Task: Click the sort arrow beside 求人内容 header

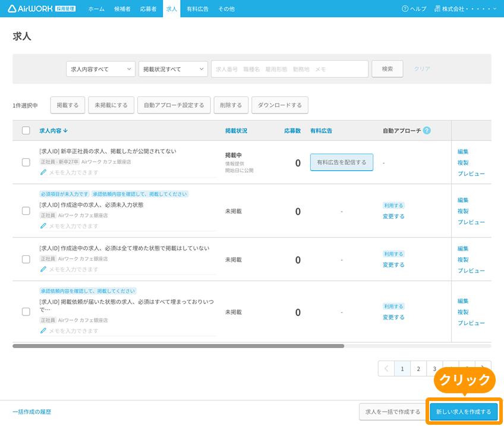Action: [65, 131]
